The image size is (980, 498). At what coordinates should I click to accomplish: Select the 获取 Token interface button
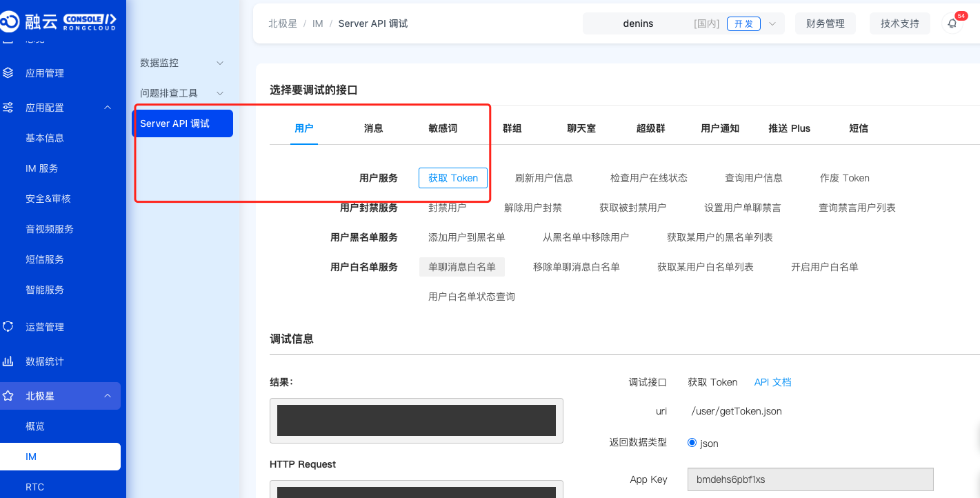click(x=453, y=178)
